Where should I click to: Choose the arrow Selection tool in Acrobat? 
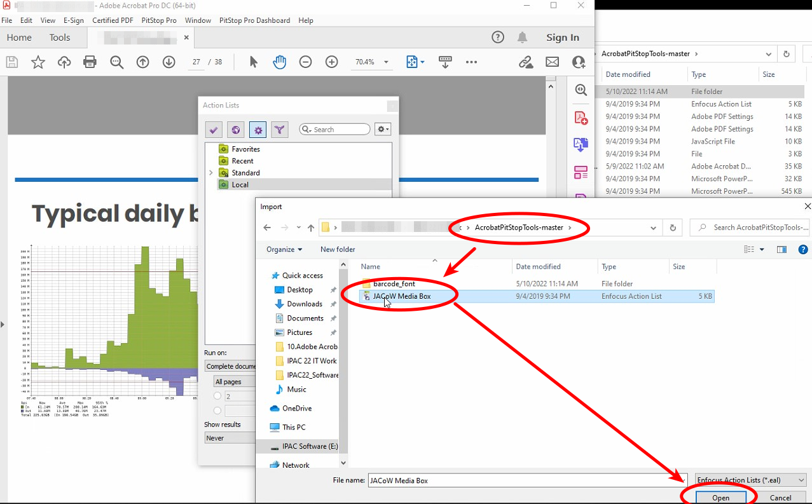(254, 62)
